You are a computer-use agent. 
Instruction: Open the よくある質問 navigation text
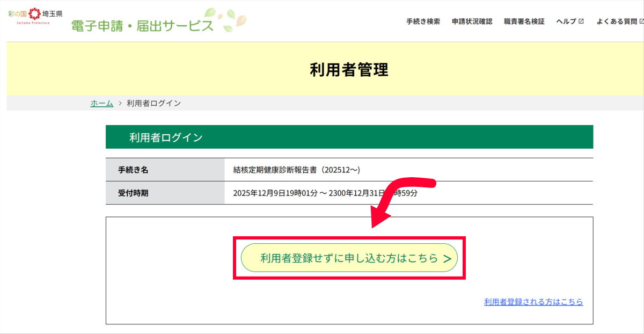click(x=617, y=21)
